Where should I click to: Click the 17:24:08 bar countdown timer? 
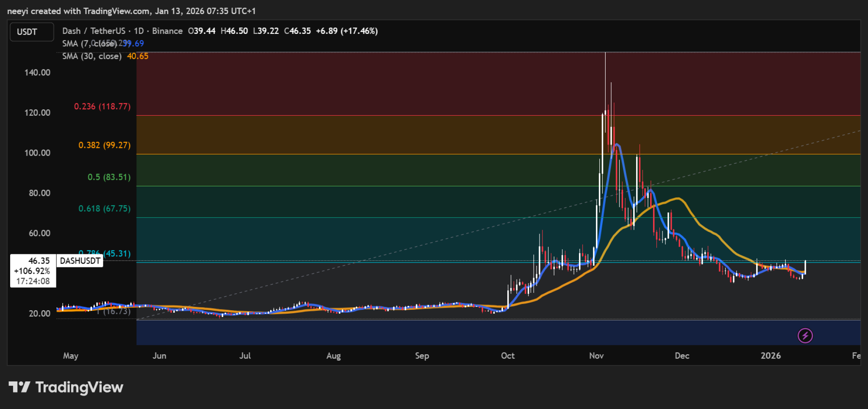(x=33, y=281)
